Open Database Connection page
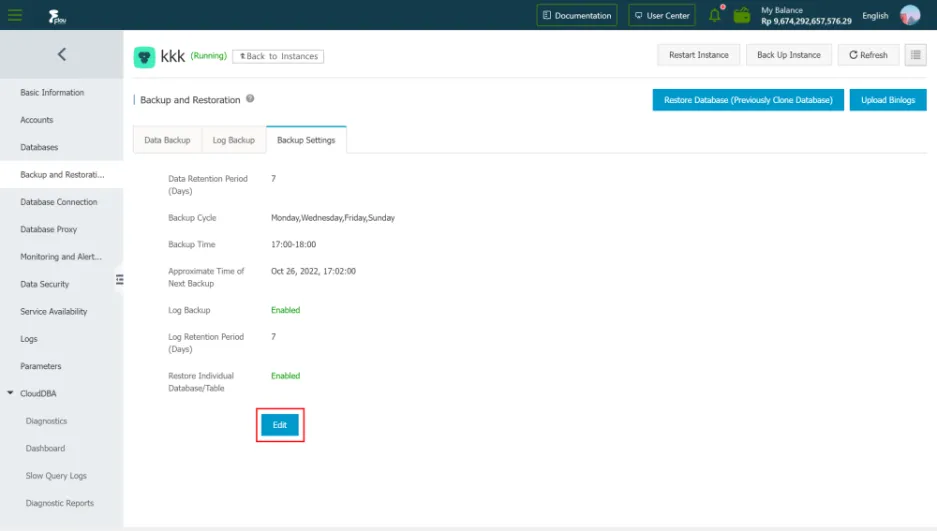 pos(59,202)
